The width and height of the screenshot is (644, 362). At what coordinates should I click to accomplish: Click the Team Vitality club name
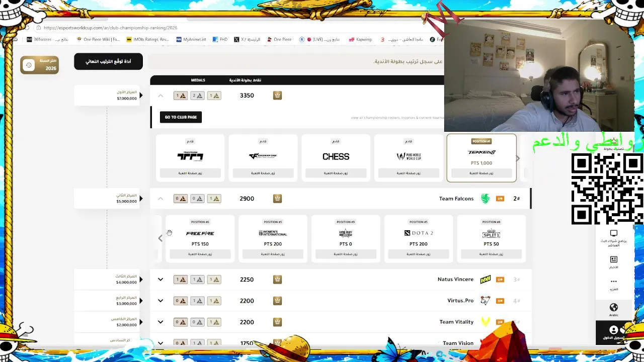456,322
